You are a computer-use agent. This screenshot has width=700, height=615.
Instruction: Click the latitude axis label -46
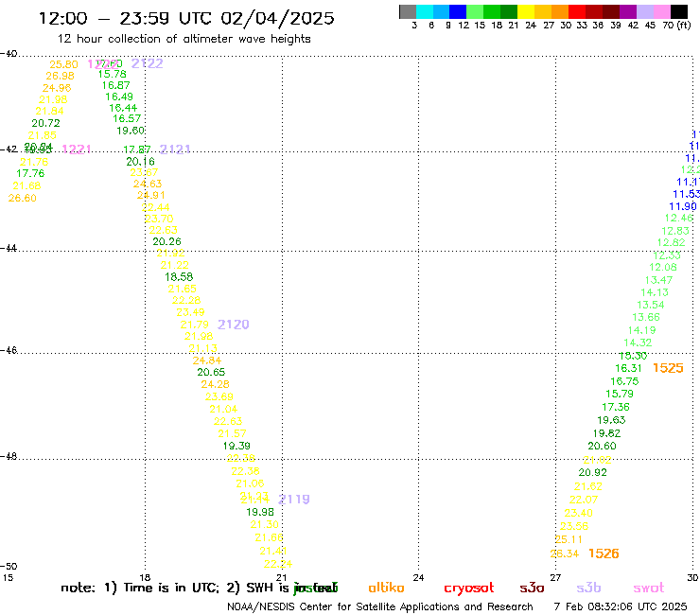[x=9, y=350]
